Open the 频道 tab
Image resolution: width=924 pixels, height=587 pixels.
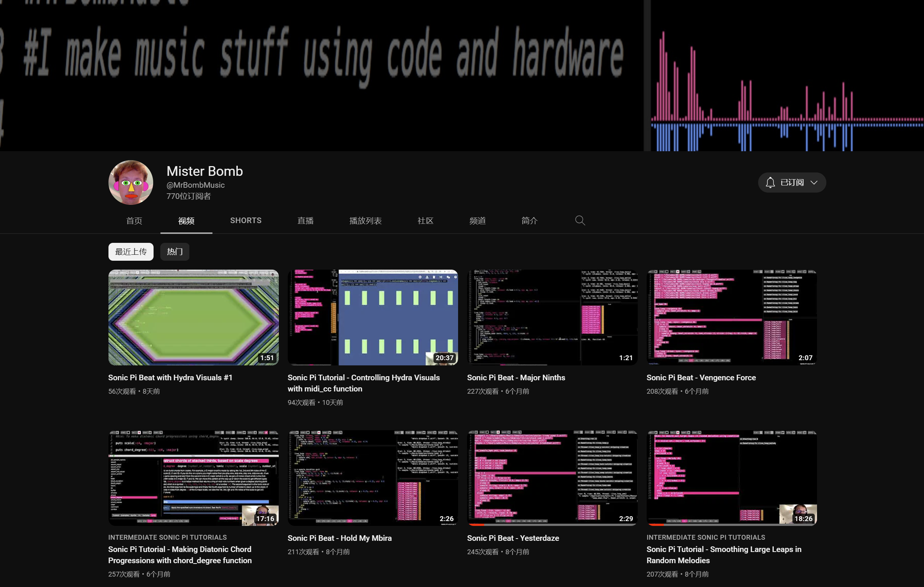click(477, 221)
